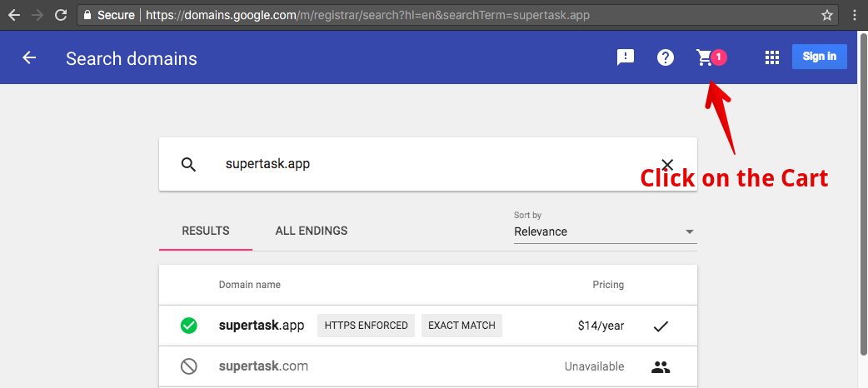
Task: Open the Google apps grid
Action: coord(771,57)
